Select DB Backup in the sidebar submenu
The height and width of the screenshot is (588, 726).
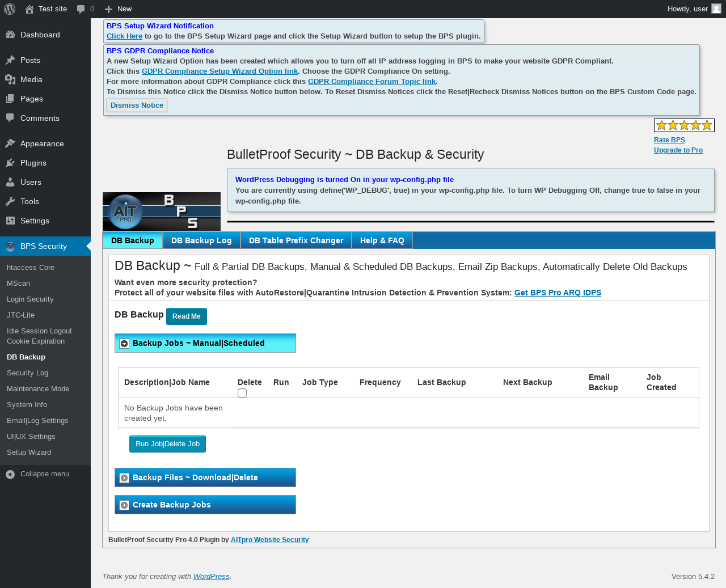click(x=26, y=357)
